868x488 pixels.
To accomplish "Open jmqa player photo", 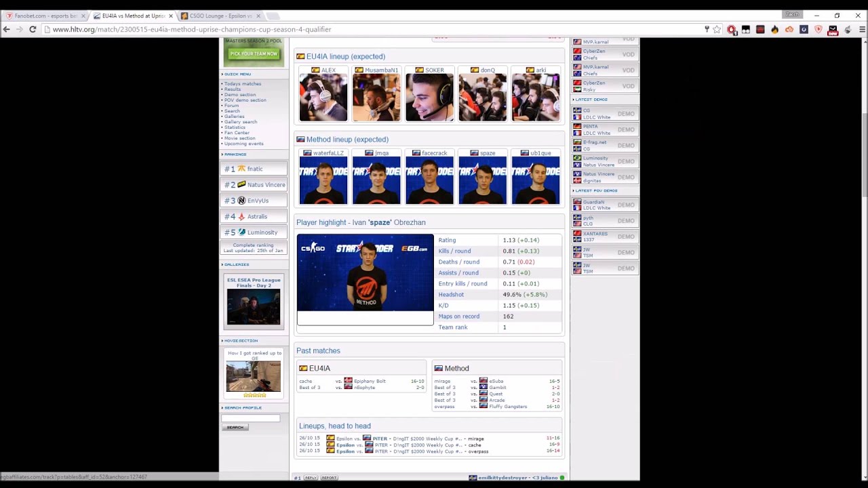I will 376,180.
